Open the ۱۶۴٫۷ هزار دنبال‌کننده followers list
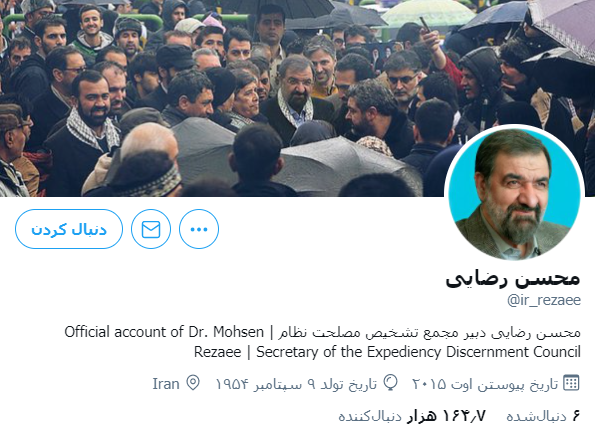This screenshot has height=438, width=595. [x=412, y=416]
